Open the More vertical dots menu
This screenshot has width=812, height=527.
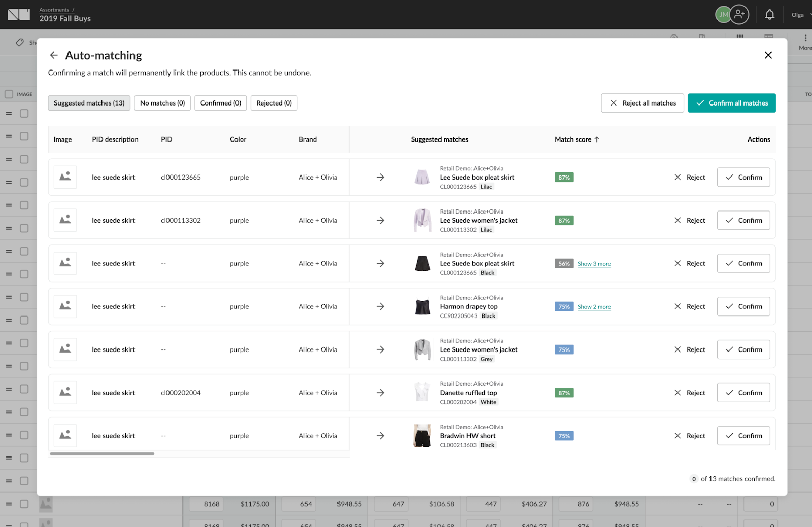(x=805, y=39)
